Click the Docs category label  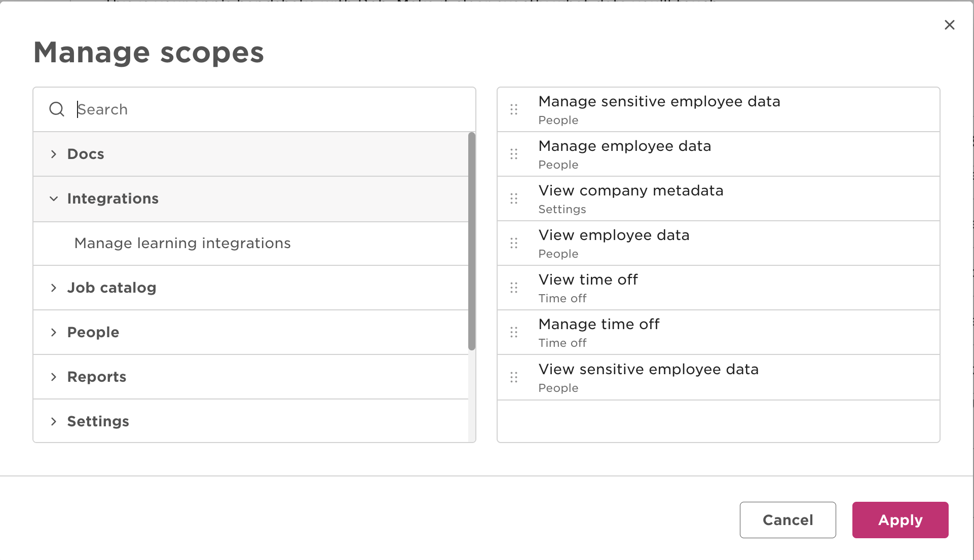(x=86, y=154)
